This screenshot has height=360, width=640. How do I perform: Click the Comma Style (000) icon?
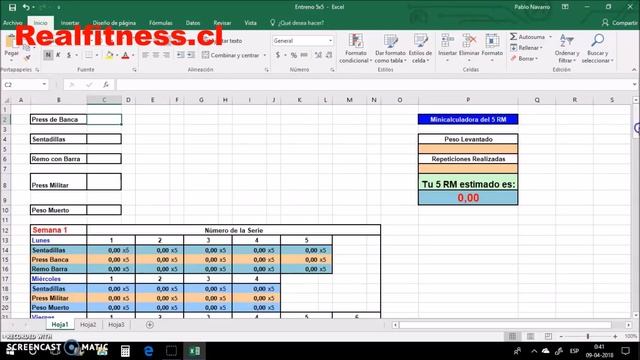pyautogui.click(x=304, y=55)
